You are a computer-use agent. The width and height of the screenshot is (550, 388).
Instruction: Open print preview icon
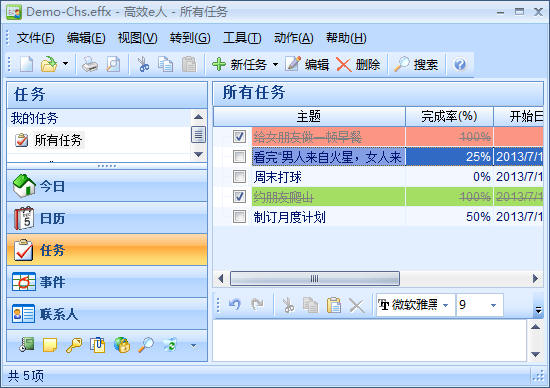pos(113,65)
